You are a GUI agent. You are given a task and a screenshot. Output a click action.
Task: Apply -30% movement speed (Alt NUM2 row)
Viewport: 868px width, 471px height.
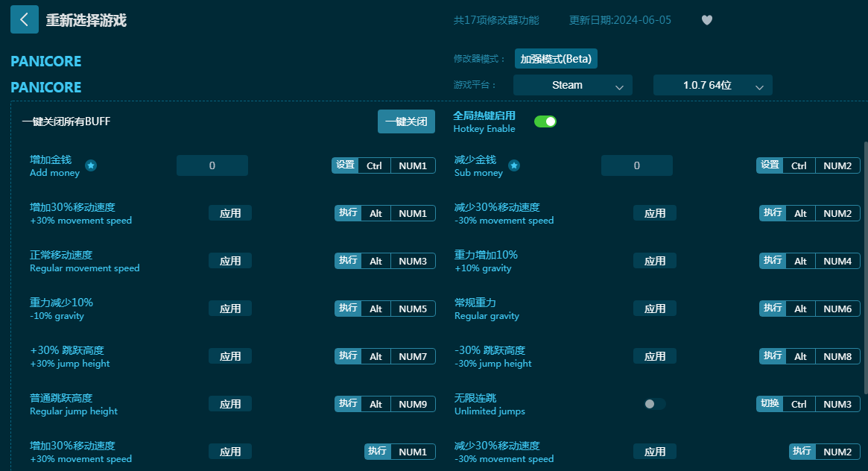(x=655, y=213)
